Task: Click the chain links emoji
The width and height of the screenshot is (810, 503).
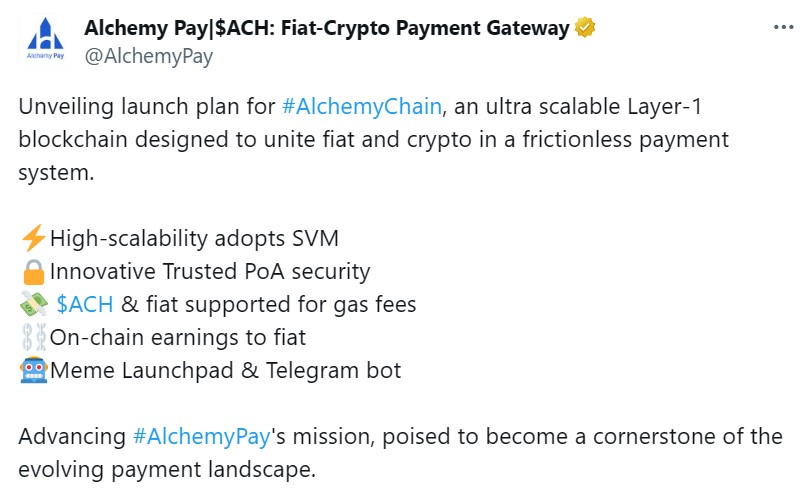Action: click(34, 338)
